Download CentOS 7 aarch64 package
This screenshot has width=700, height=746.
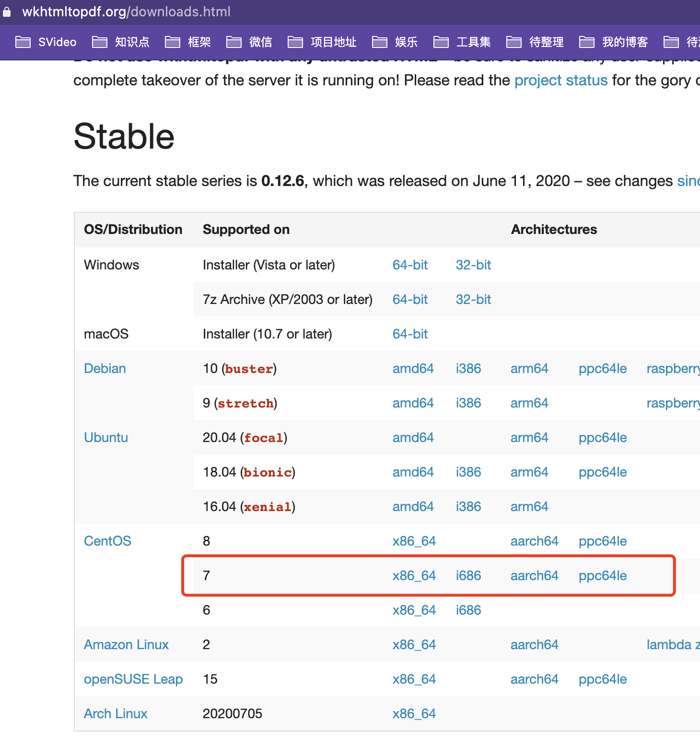534,575
